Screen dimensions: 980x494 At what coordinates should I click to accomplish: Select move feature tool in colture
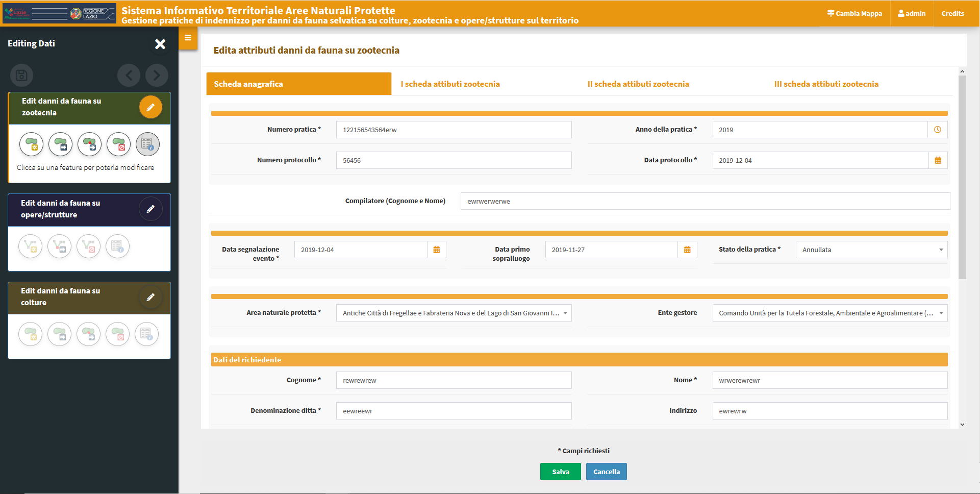(x=60, y=334)
